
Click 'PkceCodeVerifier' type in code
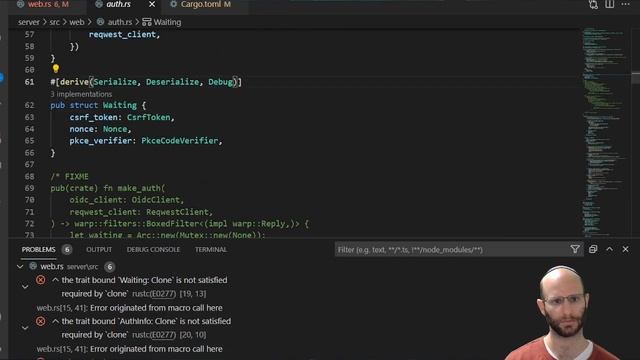tap(180, 141)
